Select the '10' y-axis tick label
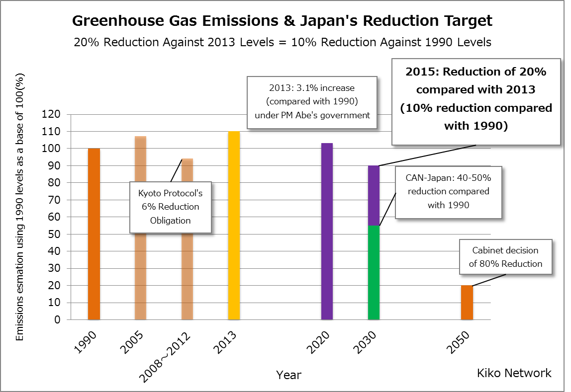Screen dimensions: 571x392 click(x=54, y=302)
